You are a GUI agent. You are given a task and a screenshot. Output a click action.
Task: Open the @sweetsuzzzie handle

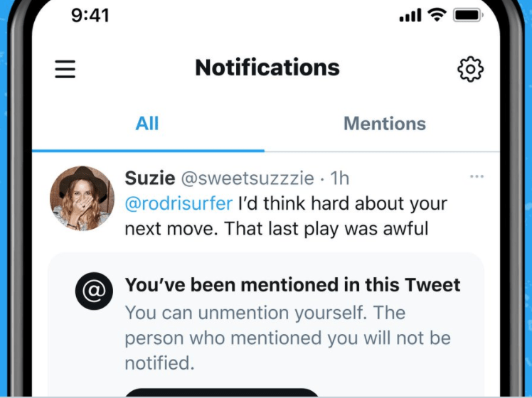coord(248,178)
